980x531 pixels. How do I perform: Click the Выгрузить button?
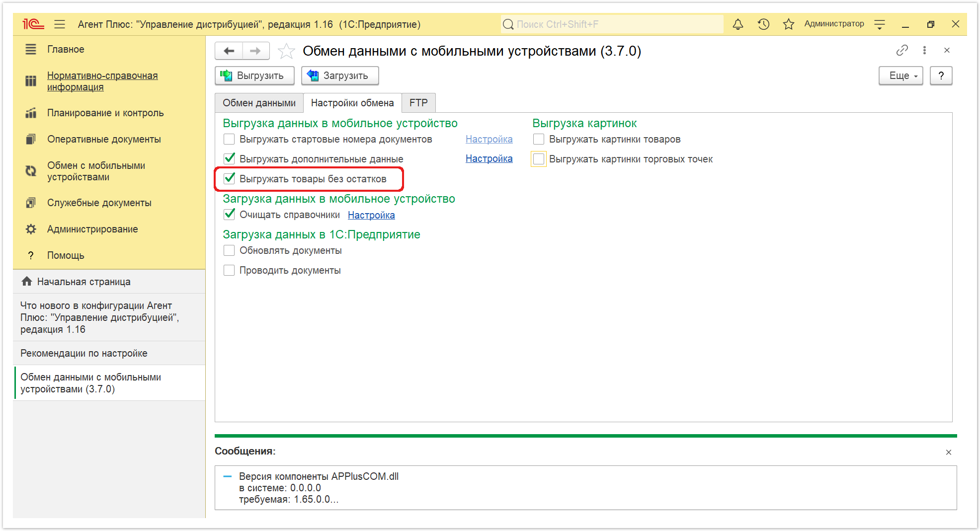pyautogui.click(x=254, y=76)
